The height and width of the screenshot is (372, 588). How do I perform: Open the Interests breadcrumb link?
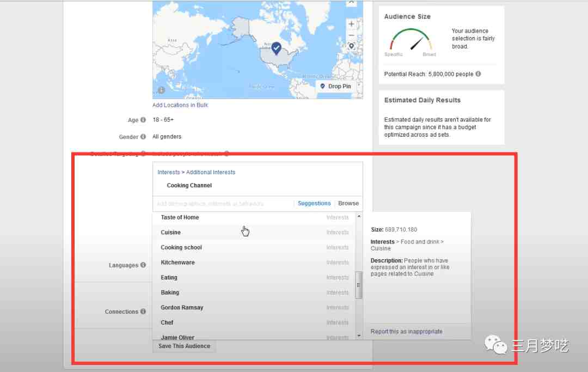click(168, 172)
